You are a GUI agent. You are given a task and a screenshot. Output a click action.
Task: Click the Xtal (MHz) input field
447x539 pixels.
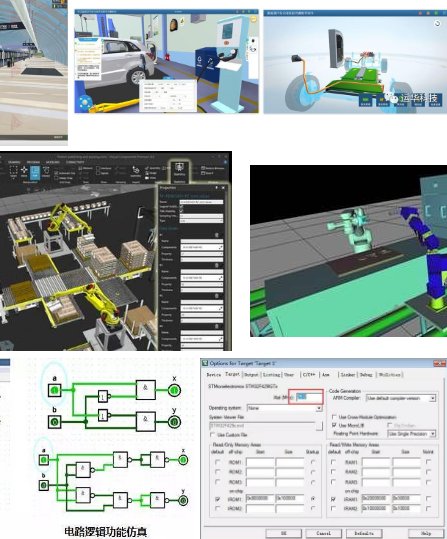click(x=309, y=397)
